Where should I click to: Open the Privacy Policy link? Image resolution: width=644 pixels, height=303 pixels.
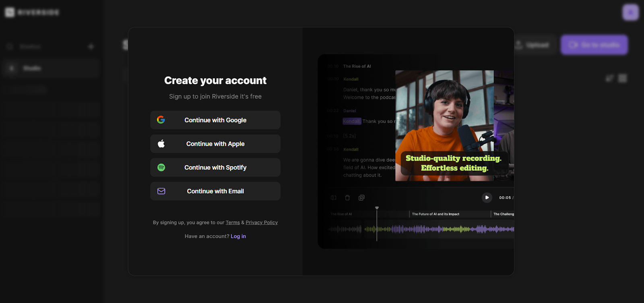click(x=262, y=222)
